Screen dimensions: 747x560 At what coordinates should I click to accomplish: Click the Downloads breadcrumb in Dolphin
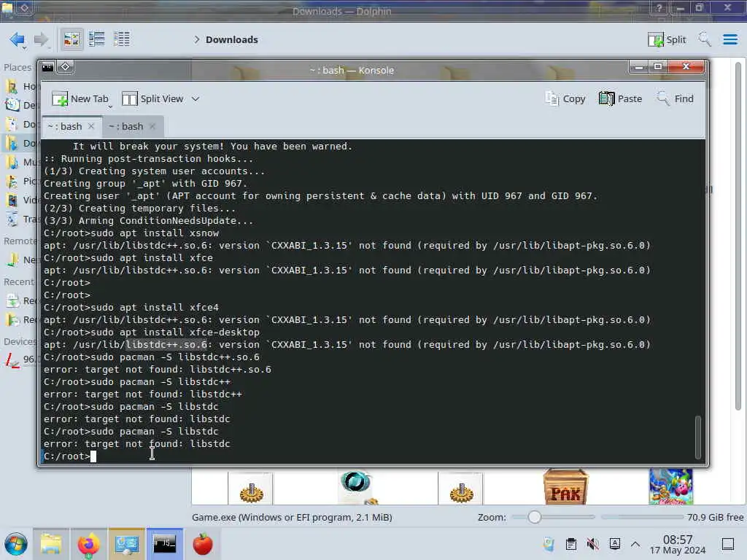(231, 39)
